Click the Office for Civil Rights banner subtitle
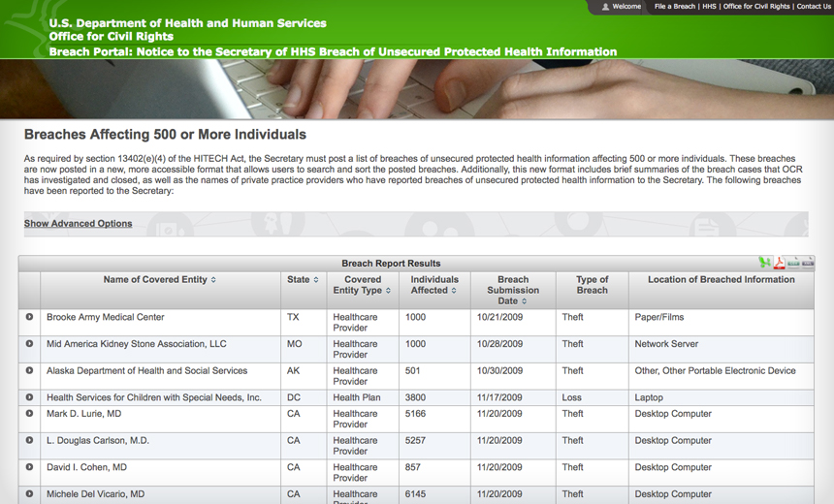834x504 pixels. point(112,37)
